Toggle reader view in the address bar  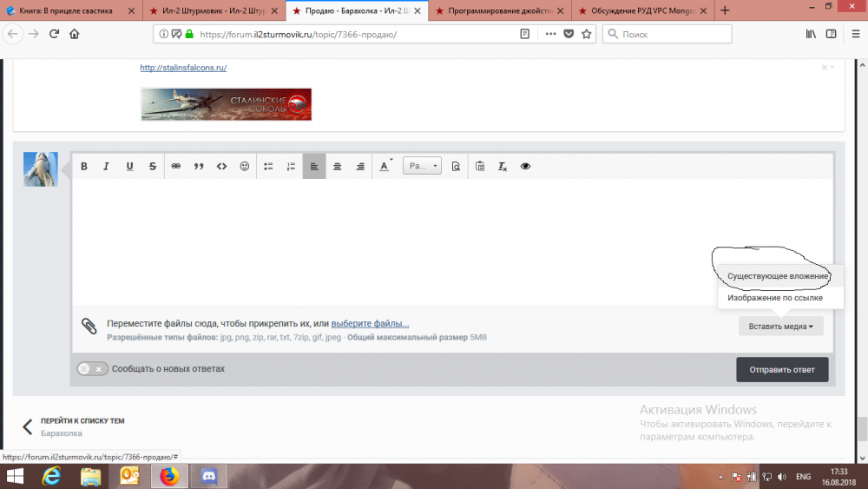525,35
